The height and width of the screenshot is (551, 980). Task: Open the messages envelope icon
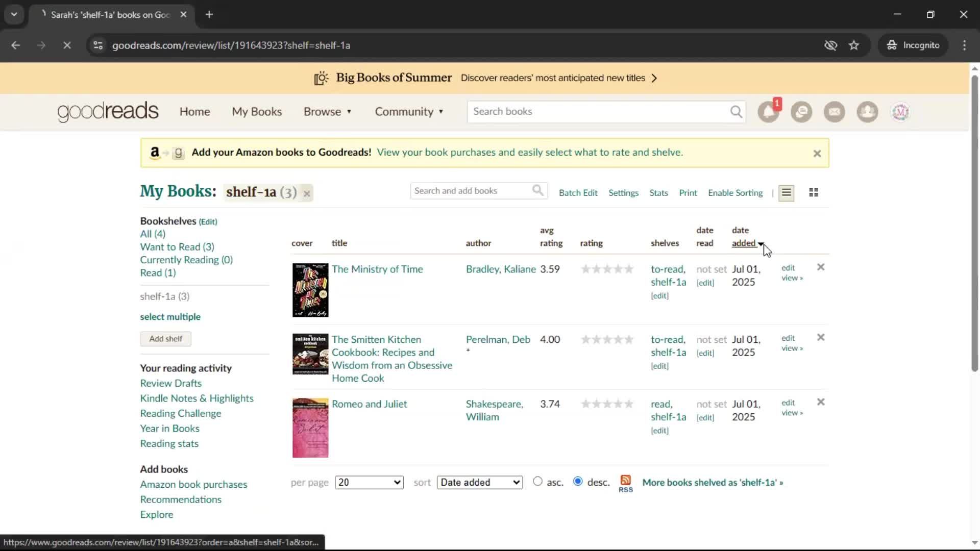click(835, 112)
